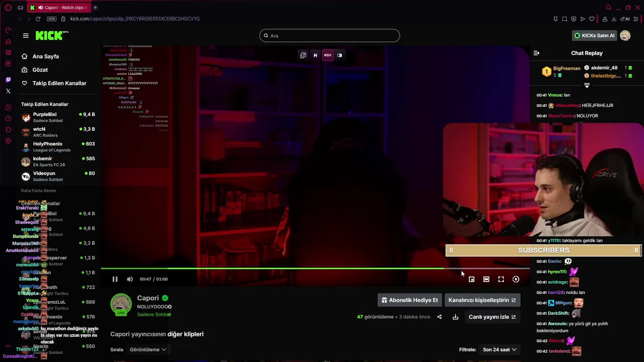Open PurpleBixi channel from followed list
The height and width of the screenshot is (362, 644).
(x=58, y=117)
